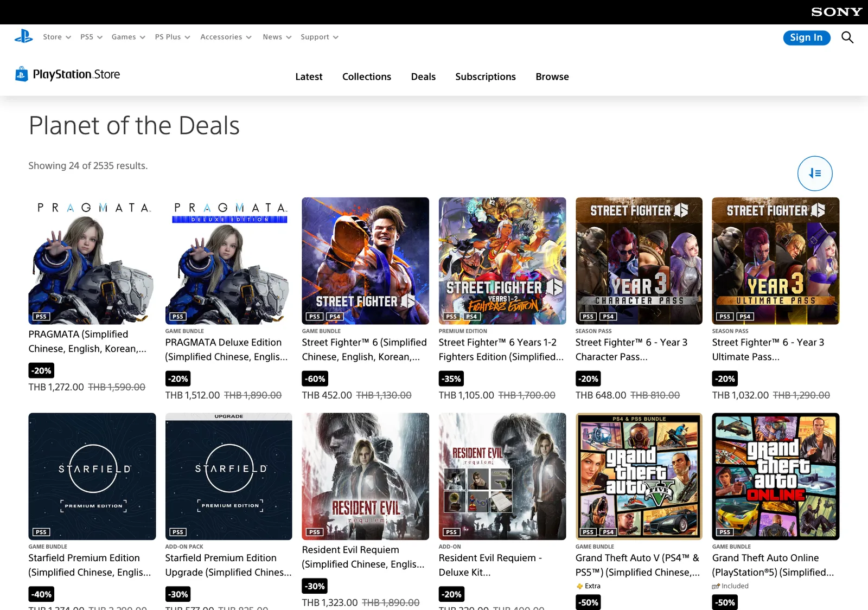The height and width of the screenshot is (610, 868).
Task: Click the -35% discount badge
Action: [451, 378]
